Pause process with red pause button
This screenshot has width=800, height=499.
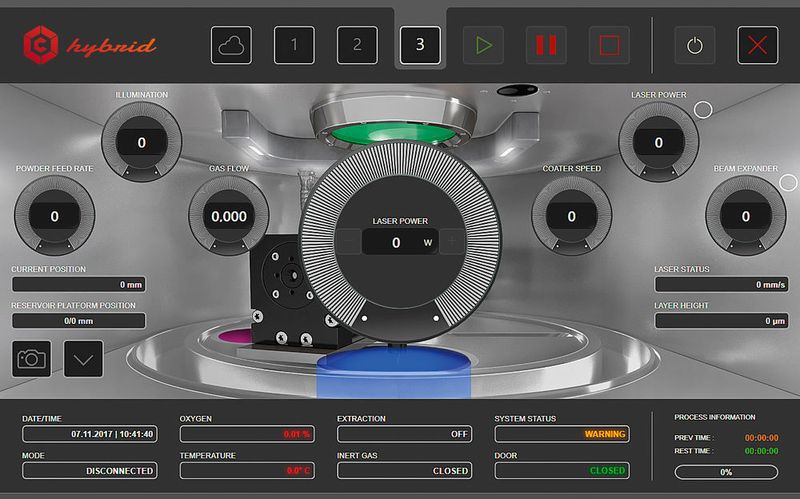coord(546,45)
